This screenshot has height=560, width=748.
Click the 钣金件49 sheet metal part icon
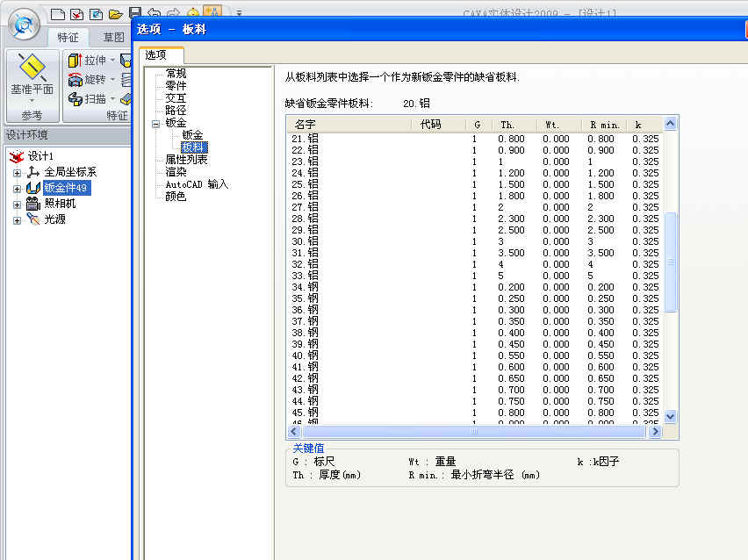tap(33, 188)
